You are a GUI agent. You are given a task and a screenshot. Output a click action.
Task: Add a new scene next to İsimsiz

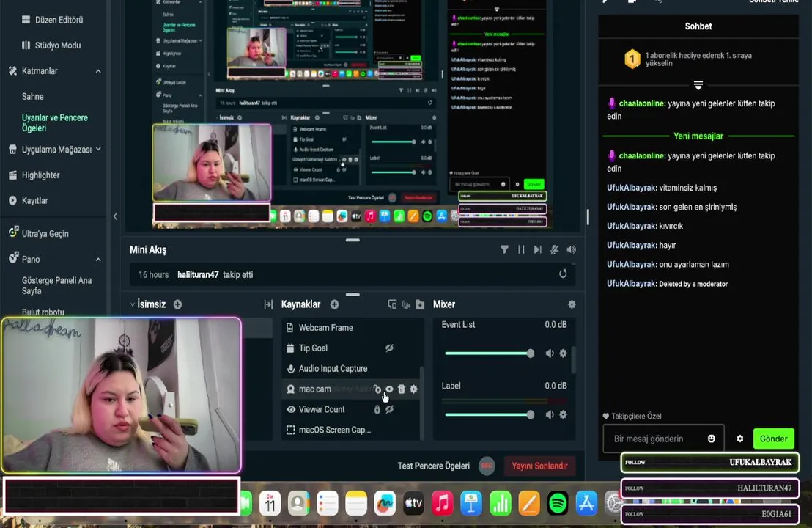[x=177, y=304]
